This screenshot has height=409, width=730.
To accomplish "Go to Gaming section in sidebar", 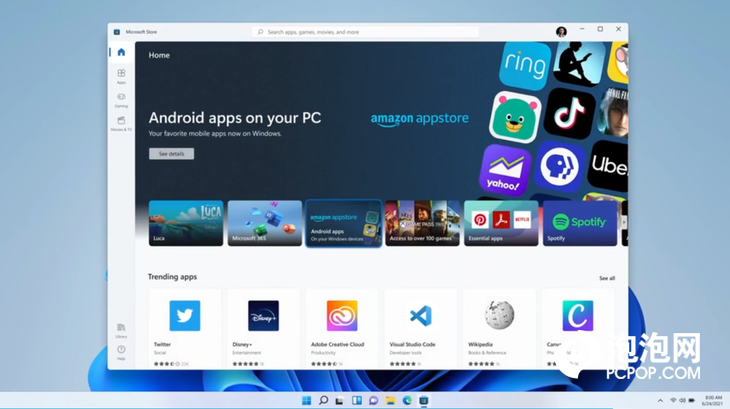I will [x=121, y=99].
